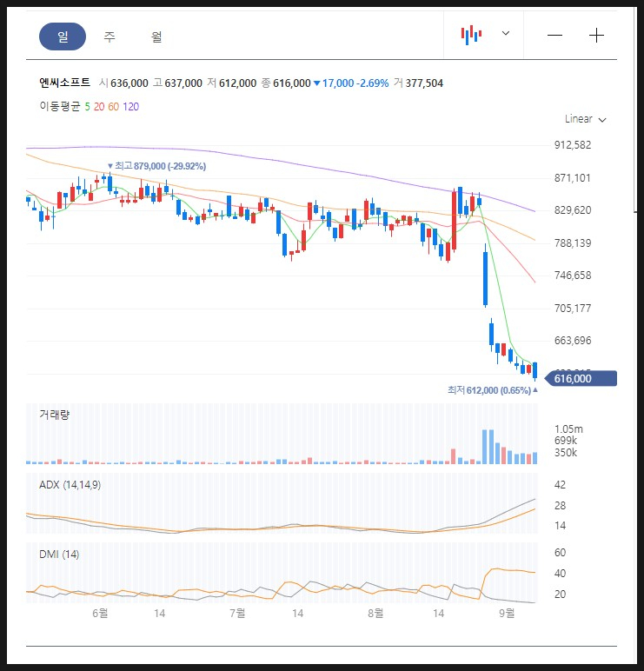Image resolution: width=644 pixels, height=671 pixels.
Task: Click the 1.05m volume axis label
Action: pyautogui.click(x=568, y=429)
